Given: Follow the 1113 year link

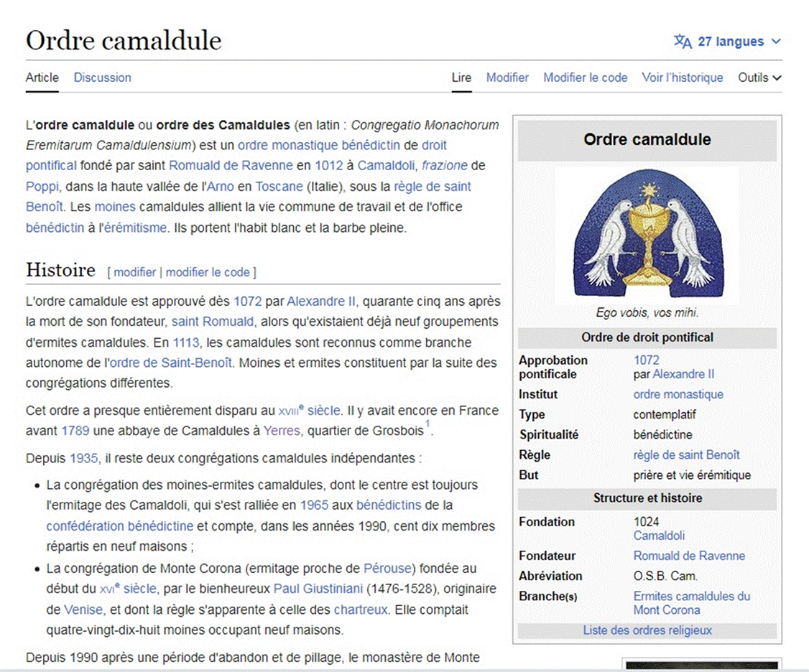Looking at the screenshot, I should coord(186,342).
